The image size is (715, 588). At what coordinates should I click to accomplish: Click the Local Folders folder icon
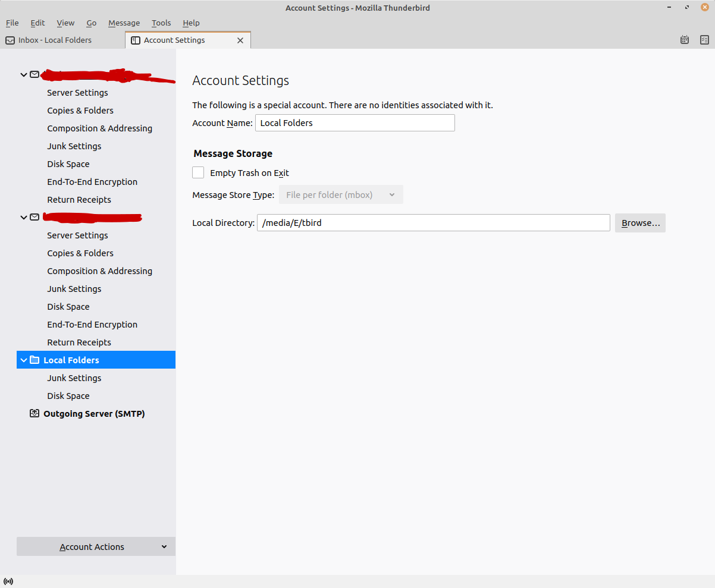[x=35, y=360]
